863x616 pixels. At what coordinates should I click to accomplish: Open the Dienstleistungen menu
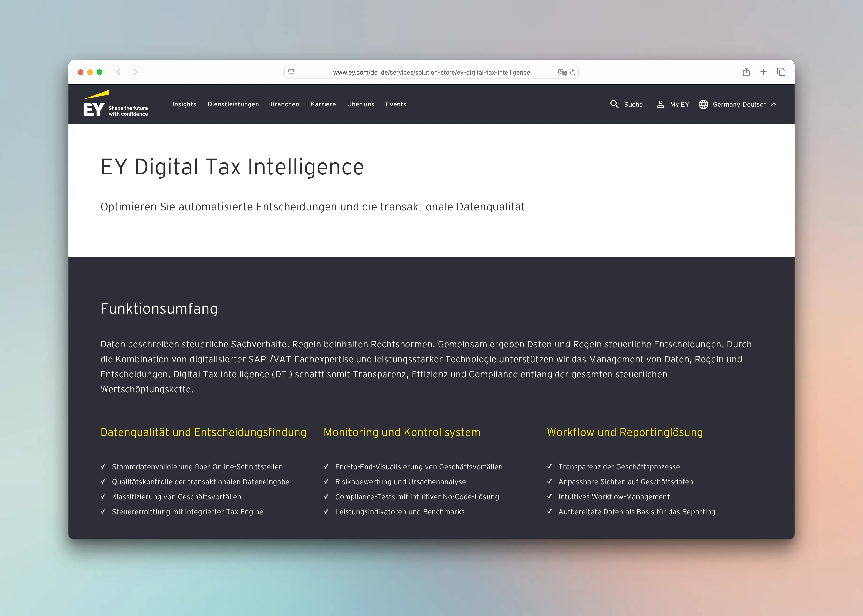(233, 104)
